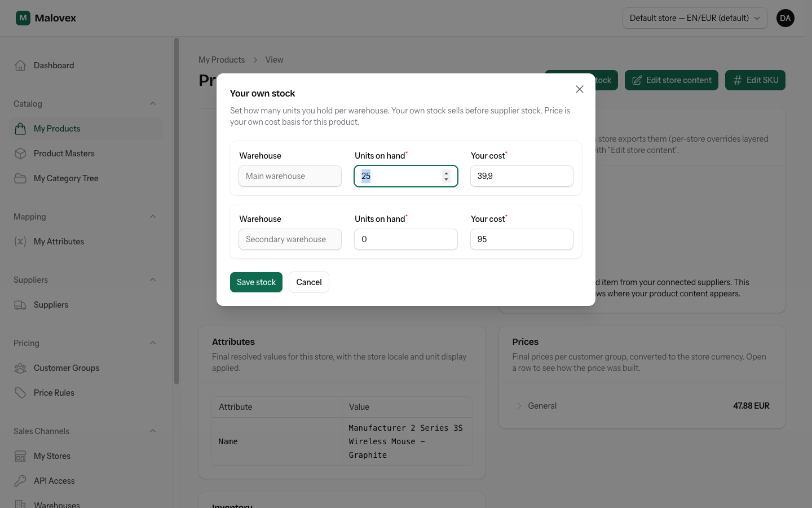Click the Malovex logo icon
Screen dimensions: 812x508
(23, 18)
